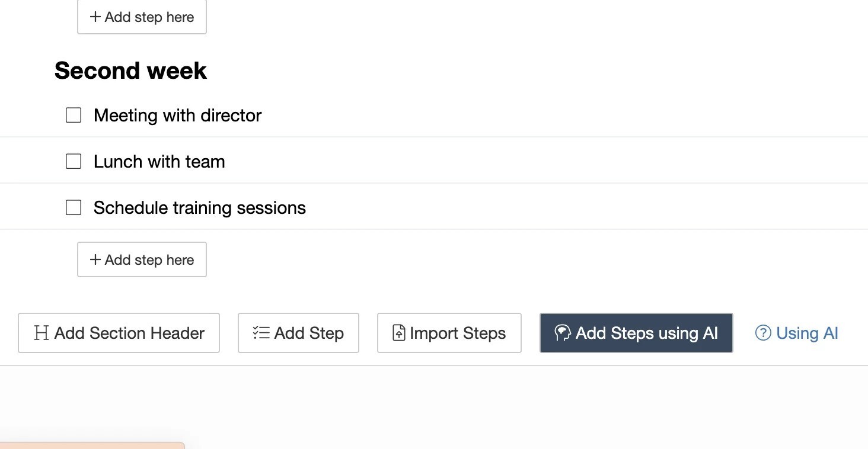Click the question mark help icon

click(763, 333)
